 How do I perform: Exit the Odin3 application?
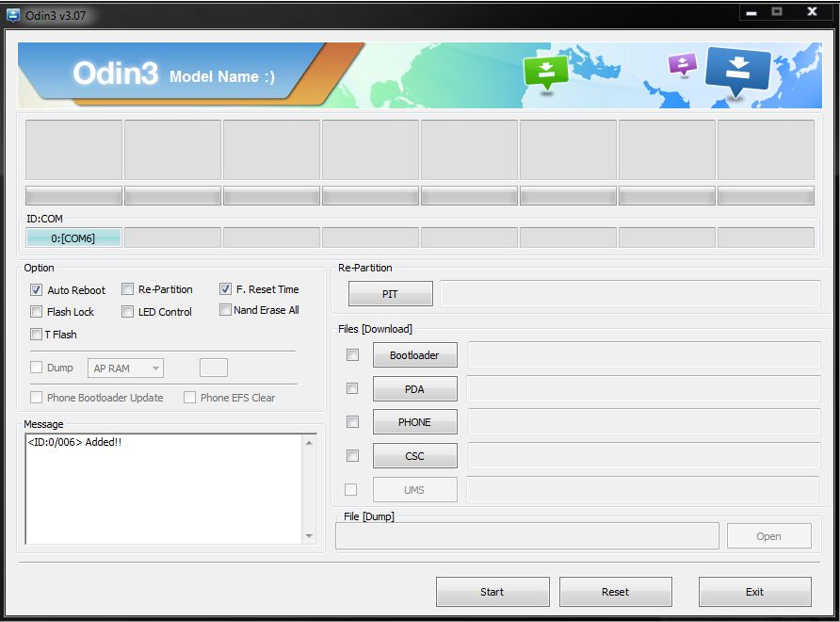point(755,592)
